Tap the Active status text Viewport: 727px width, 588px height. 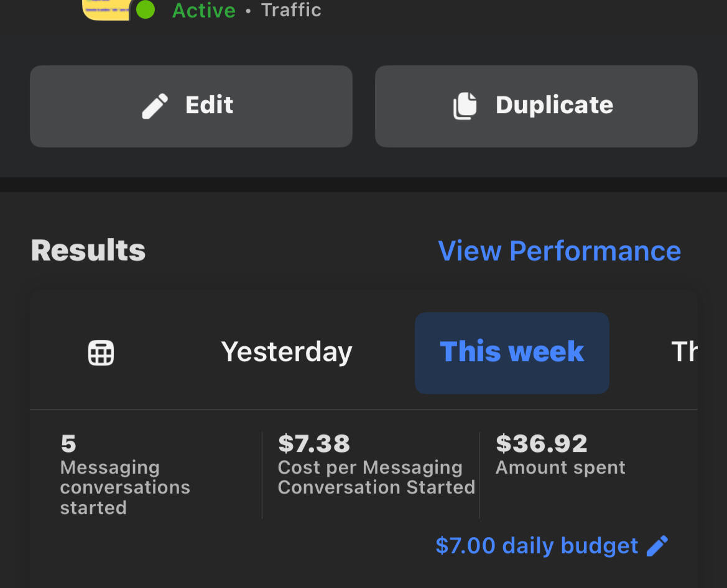pyautogui.click(x=203, y=10)
